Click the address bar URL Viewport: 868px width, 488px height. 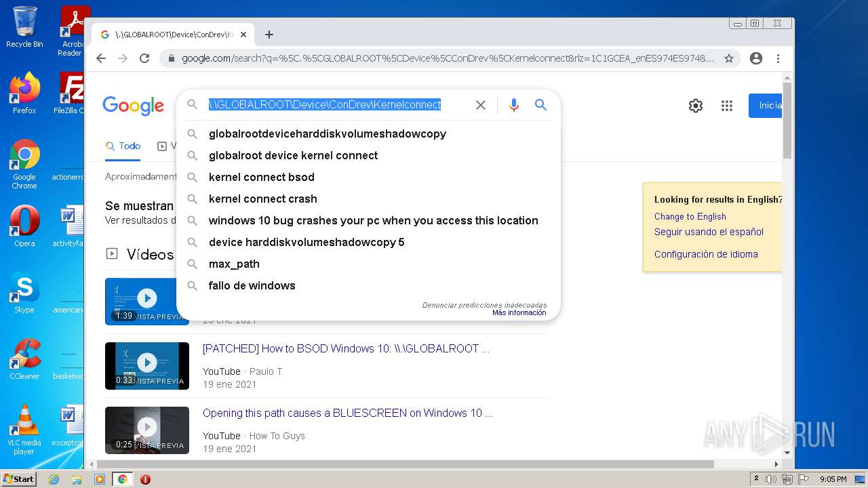pyautogui.click(x=448, y=58)
